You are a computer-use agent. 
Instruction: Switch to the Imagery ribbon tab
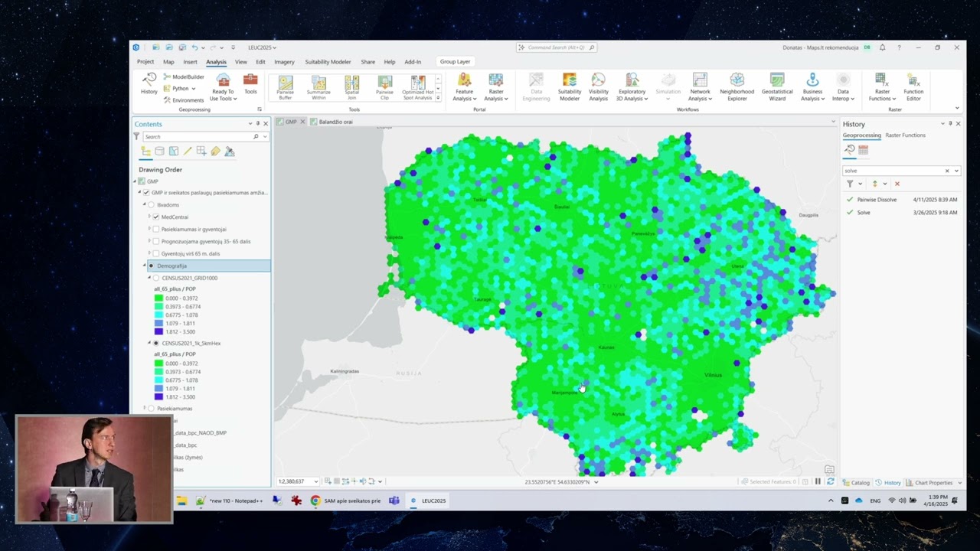(284, 62)
